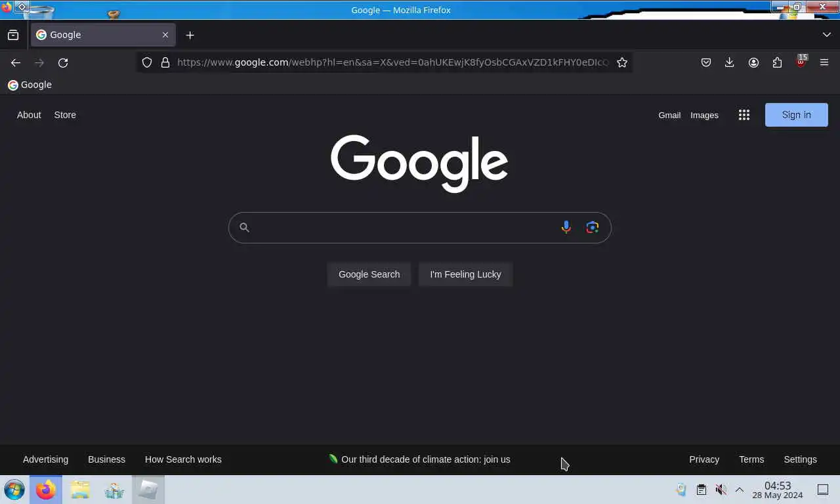Viewport: 840px width, 504px height.
Task: Start voice search with microphone
Action: 566,227
